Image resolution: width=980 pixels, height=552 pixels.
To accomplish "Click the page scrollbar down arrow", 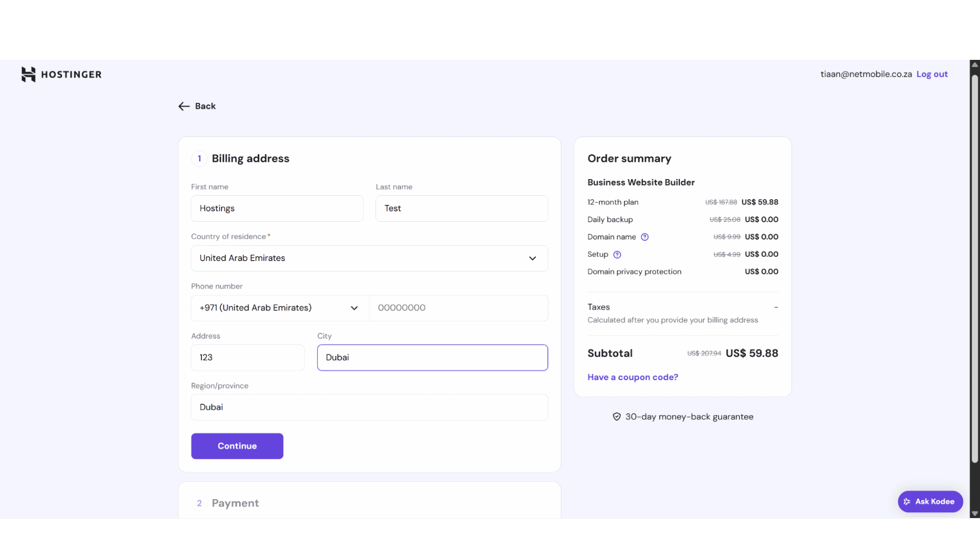I will 975,514.
